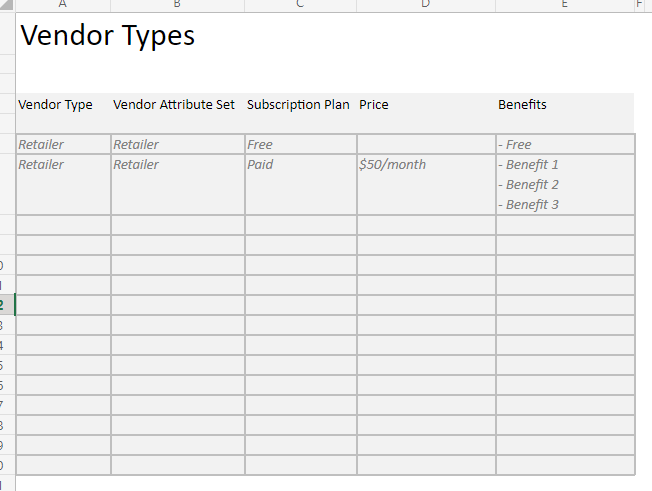Select the cell containing Paid plan

click(301, 185)
